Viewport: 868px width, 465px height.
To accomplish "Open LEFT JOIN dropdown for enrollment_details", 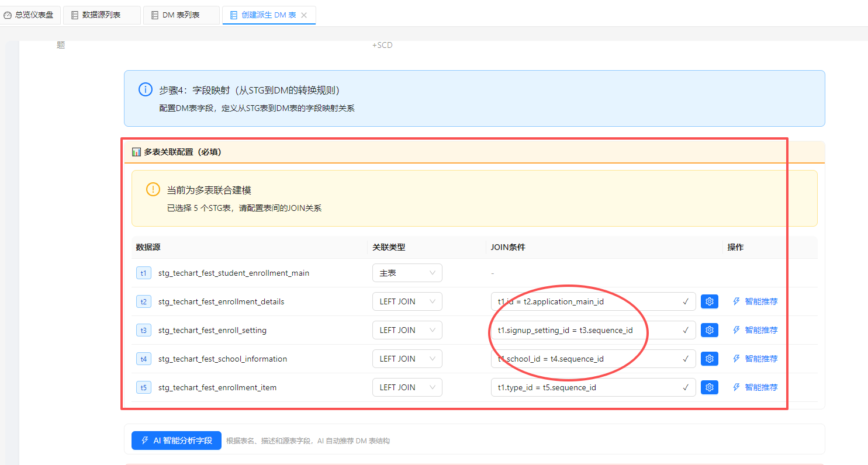I will coord(407,301).
